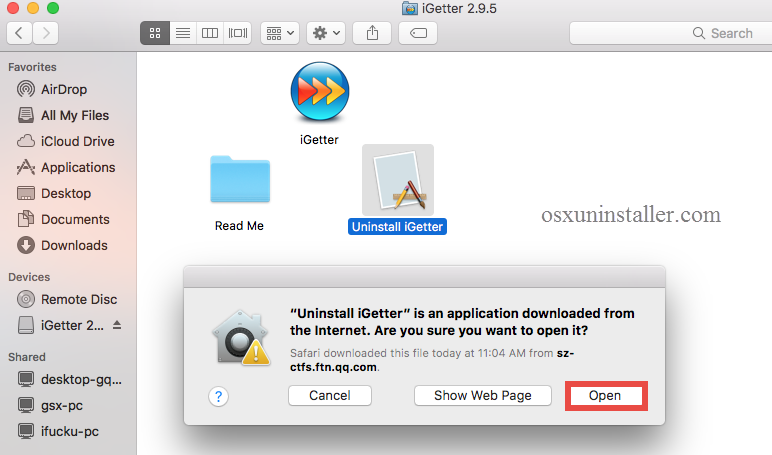Click the Show Web Page button
772x455 pixels.
click(482, 395)
